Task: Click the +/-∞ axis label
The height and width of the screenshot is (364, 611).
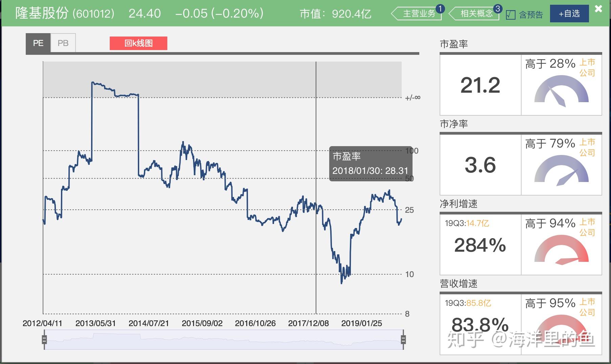Action: 413,98
